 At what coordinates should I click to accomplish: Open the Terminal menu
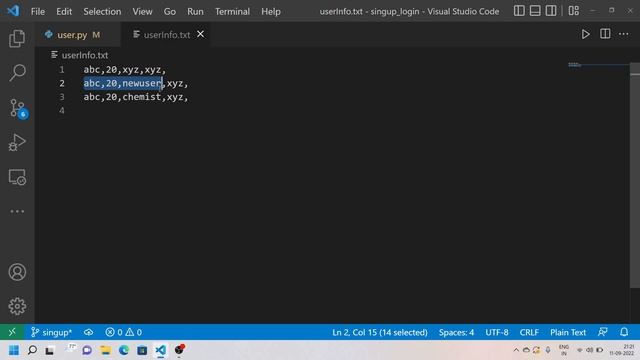tap(232, 11)
